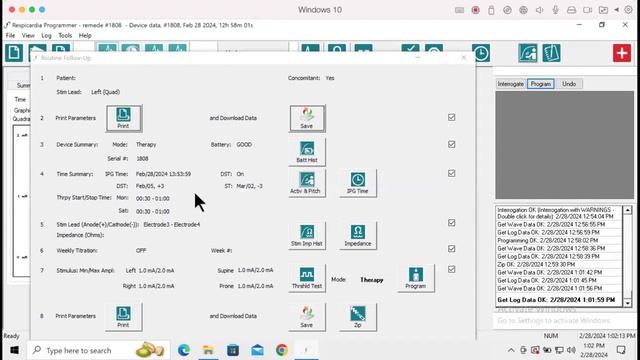Start the Thrshld Test

(307, 278)
